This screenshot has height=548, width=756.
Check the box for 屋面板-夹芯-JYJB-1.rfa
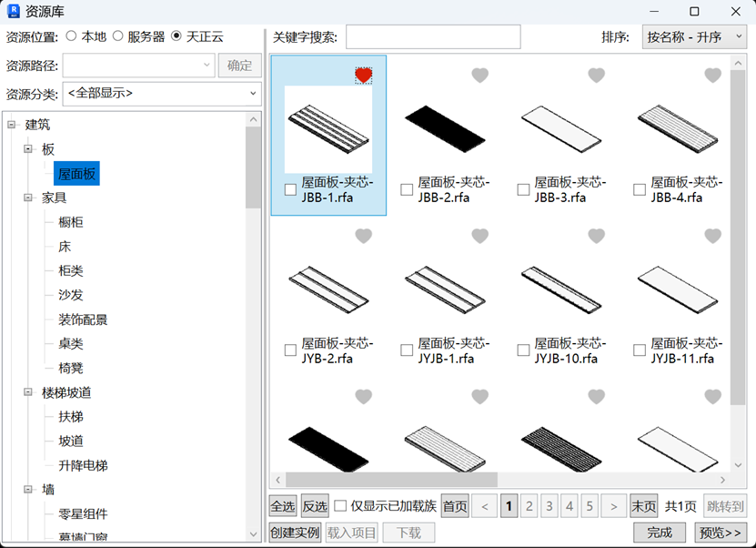pos(407,350)
